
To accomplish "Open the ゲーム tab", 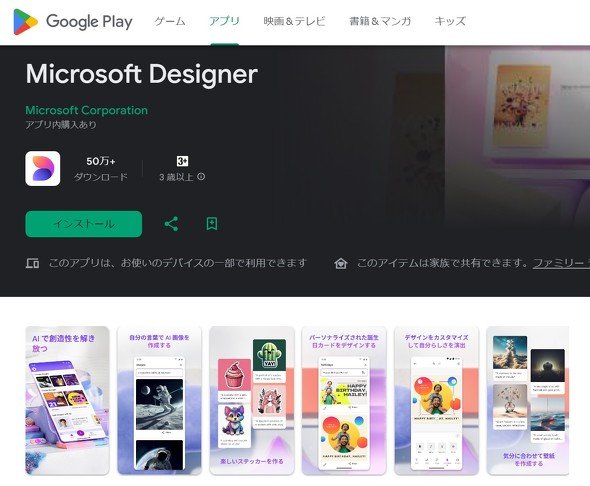I will [170, 21].
